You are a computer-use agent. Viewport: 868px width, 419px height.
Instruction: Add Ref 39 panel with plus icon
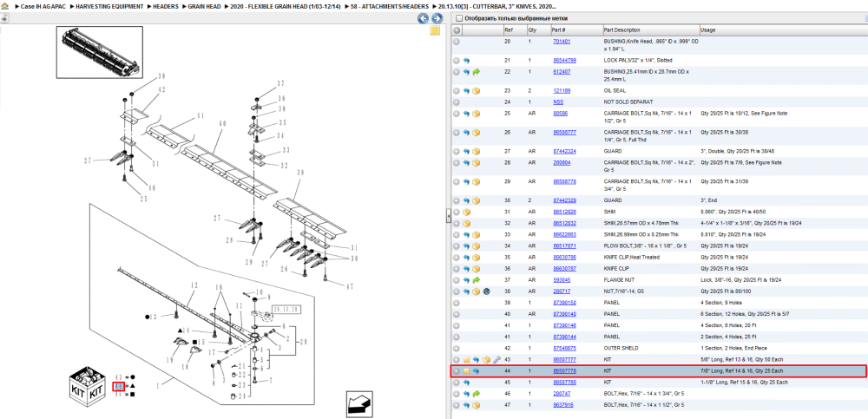click(457, 303)
